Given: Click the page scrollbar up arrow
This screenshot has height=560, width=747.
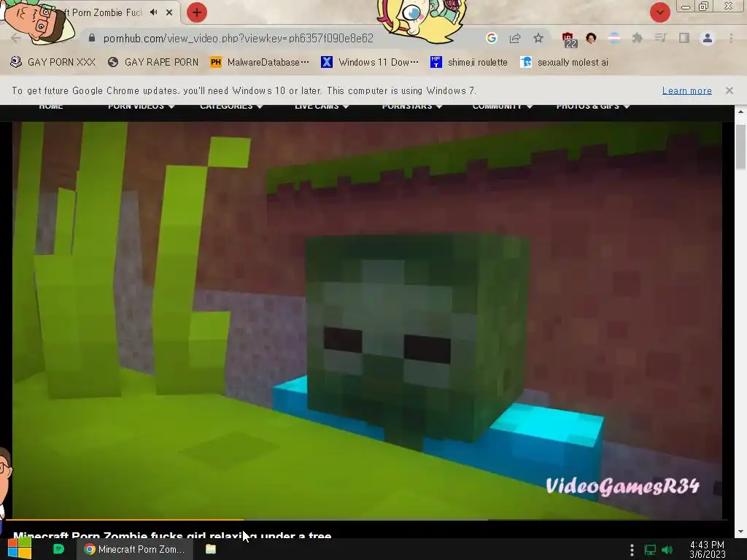Looking at the screenshot, I should click(x=740, y=112).
